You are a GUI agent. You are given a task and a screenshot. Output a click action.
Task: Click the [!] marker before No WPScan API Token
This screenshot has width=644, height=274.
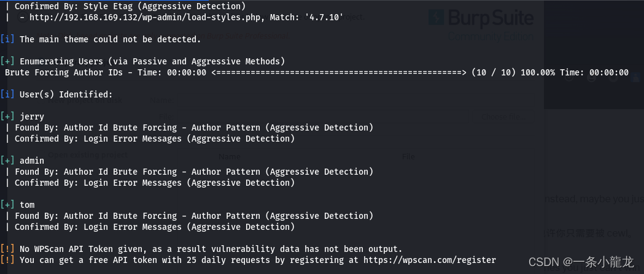pyautogui.click(x=7, y=249)
